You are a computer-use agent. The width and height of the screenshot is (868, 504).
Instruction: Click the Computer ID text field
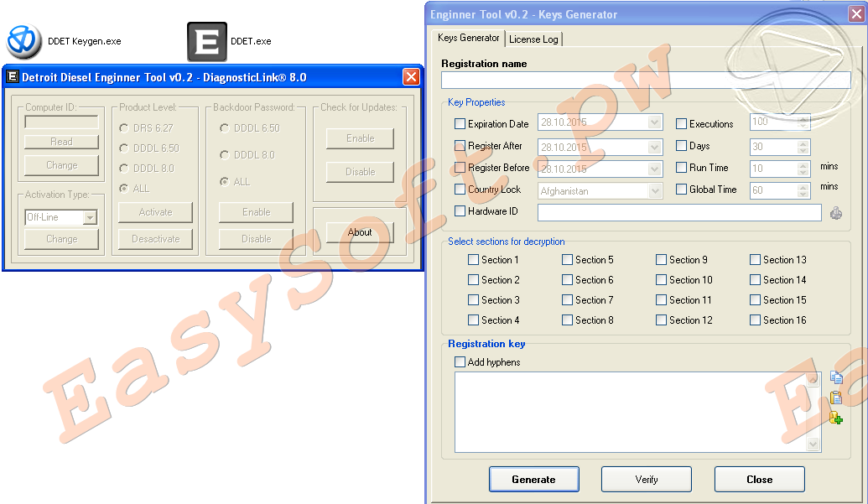[61, 122]
